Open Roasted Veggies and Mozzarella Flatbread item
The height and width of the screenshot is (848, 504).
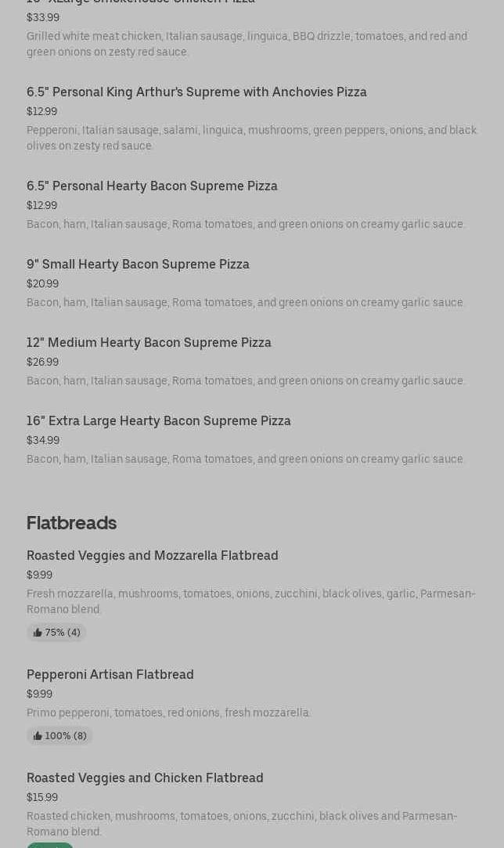point(153,556)
